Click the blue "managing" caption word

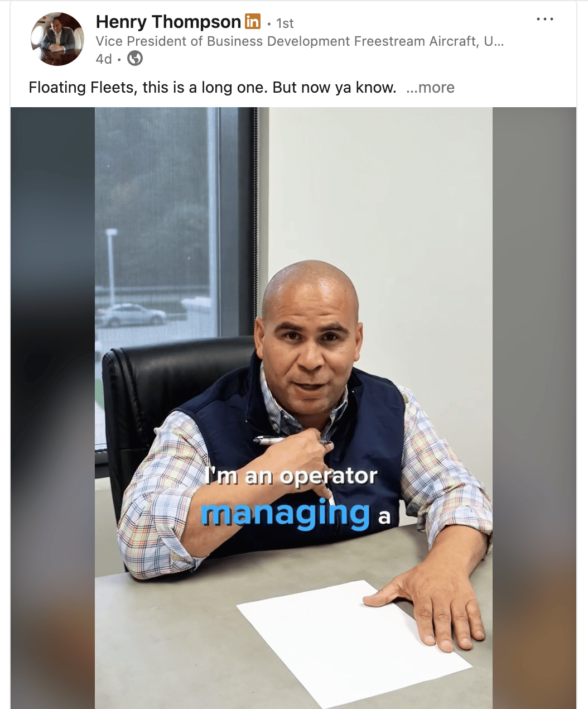click(x=286, y=515)
